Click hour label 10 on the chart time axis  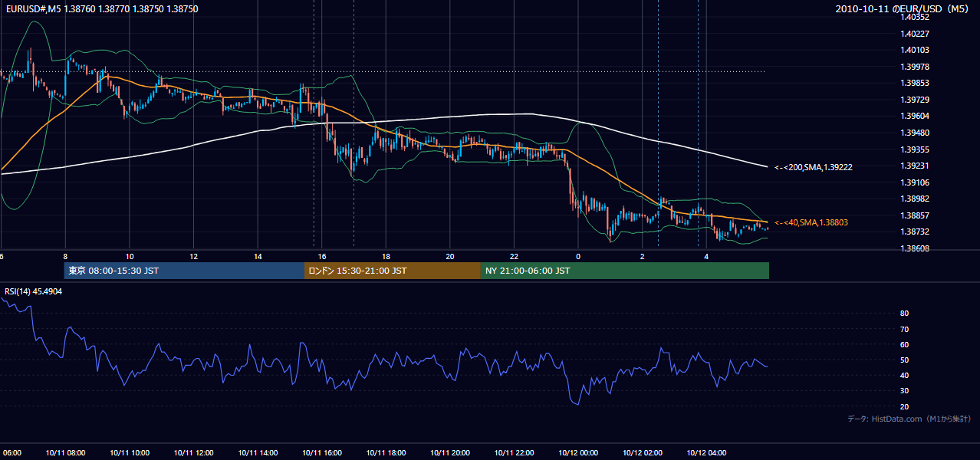click(x=130, y=257)
